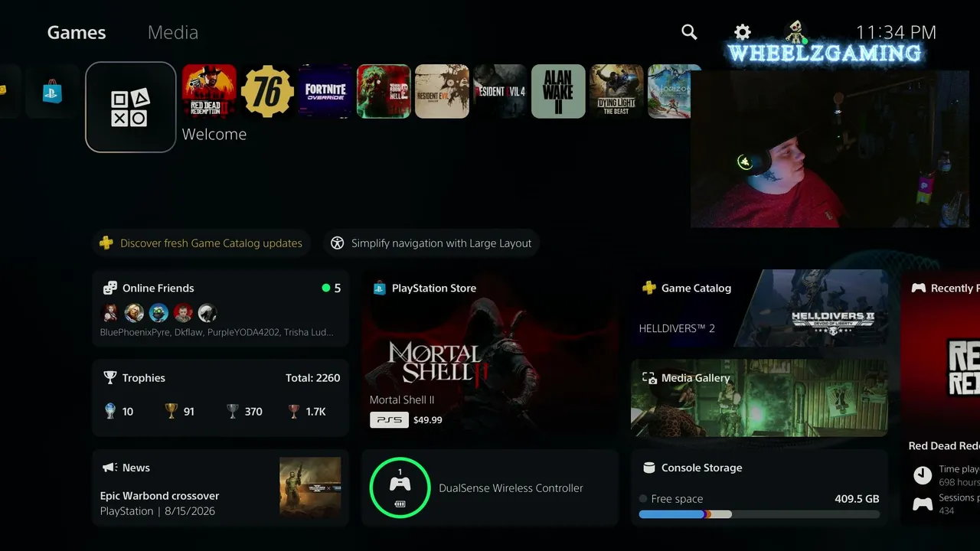Click the $49.99 price for Mortal Shell II
Viewport: 980px width, 551px height.
pyautogui.click(x=427, y=420)
